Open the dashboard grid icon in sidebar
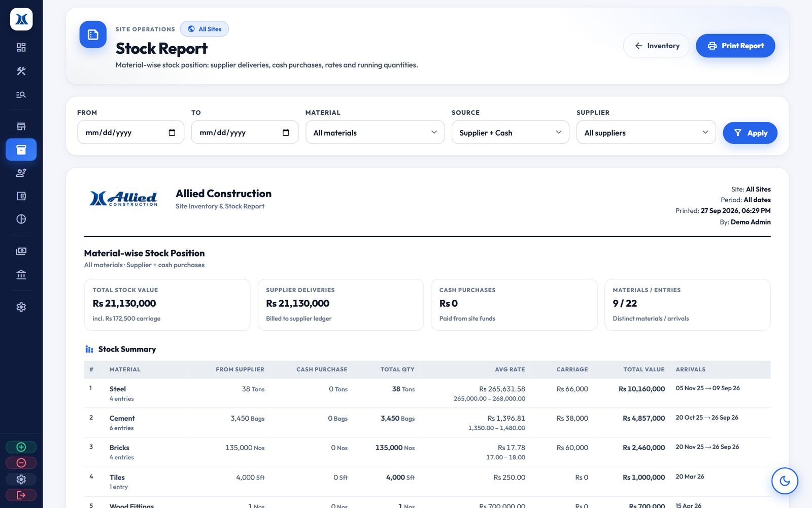 pyautogui.click(x=21, y=47)
